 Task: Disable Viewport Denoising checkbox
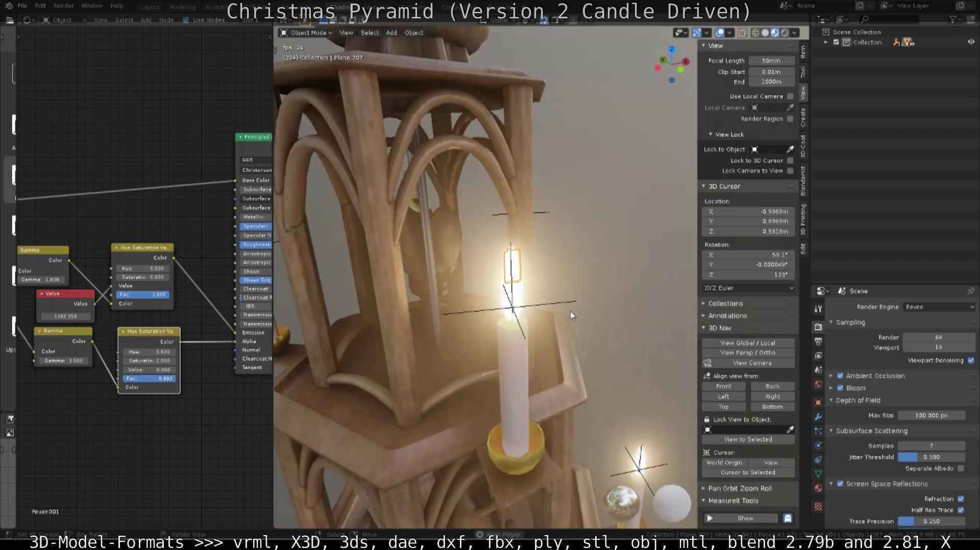click(x=971, y=361)
